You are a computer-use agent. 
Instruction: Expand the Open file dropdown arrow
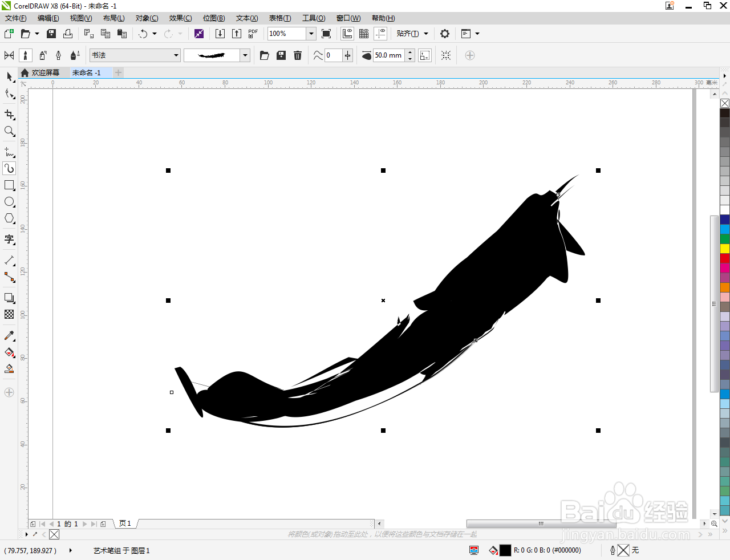(37, 34)
